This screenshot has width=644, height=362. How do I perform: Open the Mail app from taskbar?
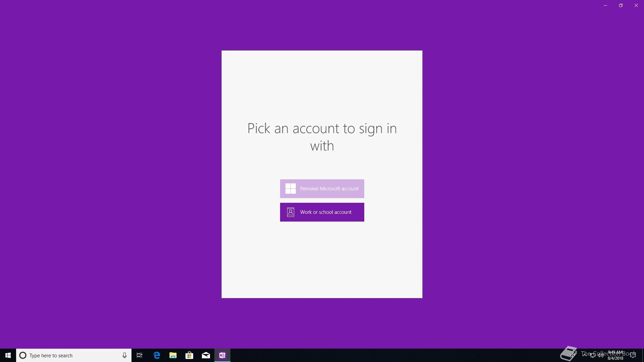206,355
